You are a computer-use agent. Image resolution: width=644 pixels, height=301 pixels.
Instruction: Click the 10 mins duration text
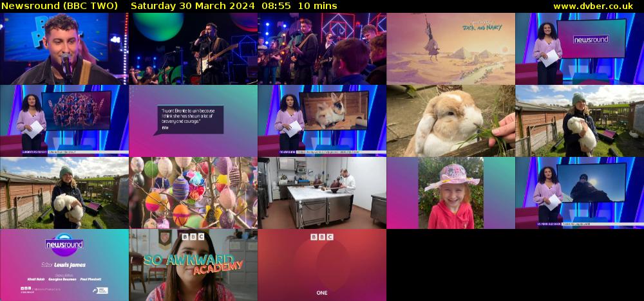318,6
